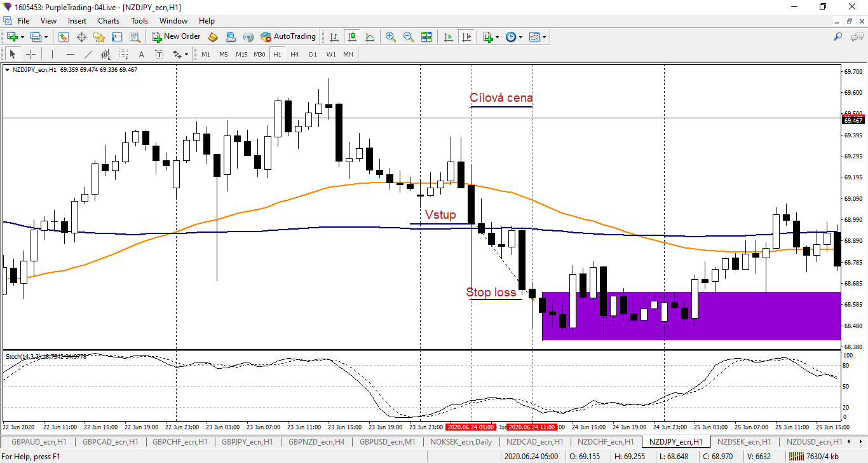Viewport: 868px width, 463px height.
Task: Open the File menu
Action: 24,21
